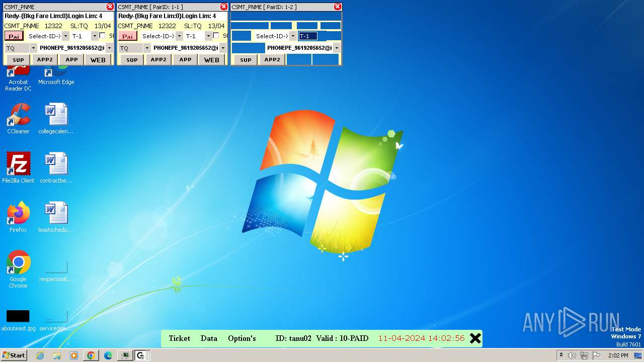644x362 pixels.
Task: Switch to the G application taskbar icon
Action: [140, 355]
